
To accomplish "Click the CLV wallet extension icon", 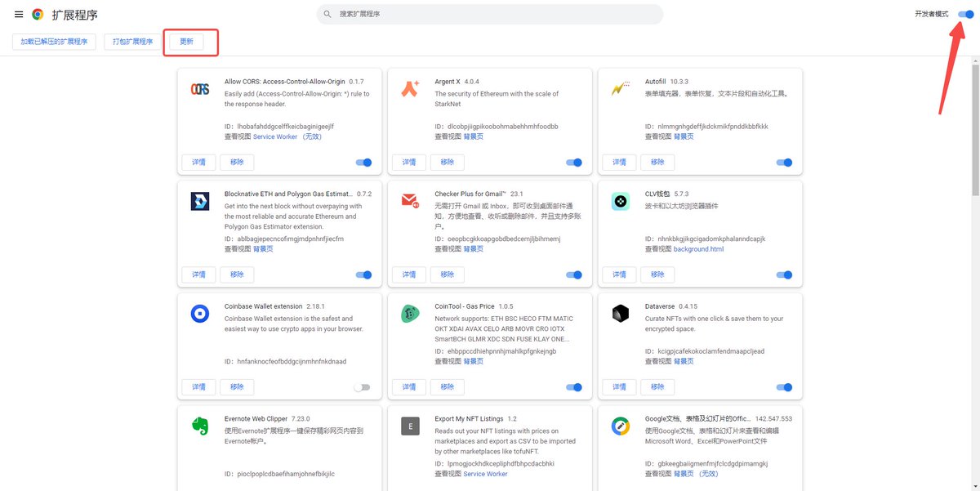I will point(621,201).
